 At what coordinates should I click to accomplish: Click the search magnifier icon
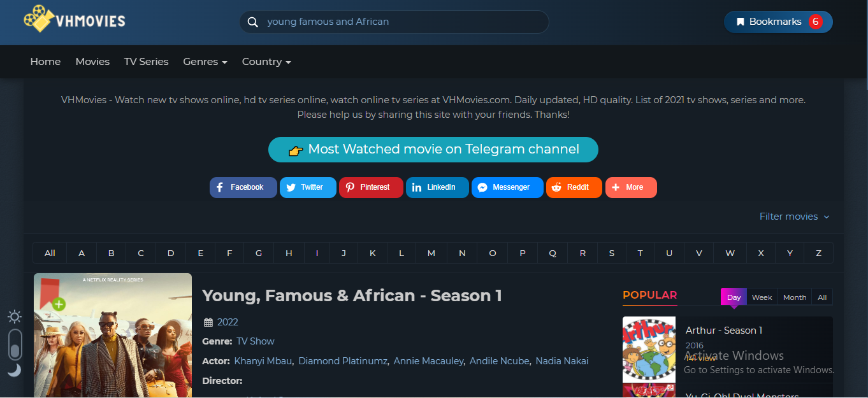253,22
